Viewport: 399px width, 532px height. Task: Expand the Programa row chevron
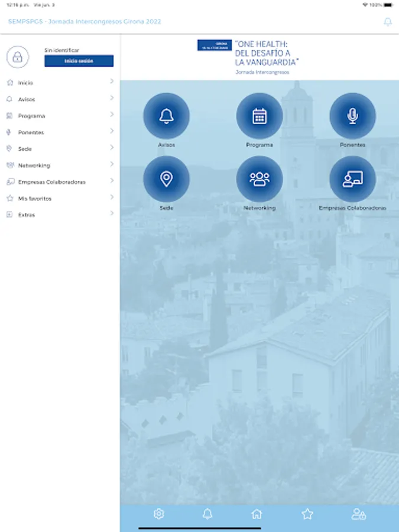(x=112, y=115)
